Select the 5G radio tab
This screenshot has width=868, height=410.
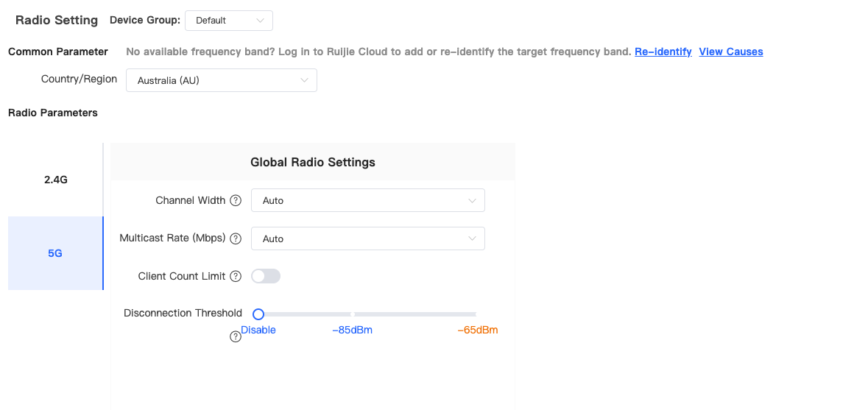[56, 253]
